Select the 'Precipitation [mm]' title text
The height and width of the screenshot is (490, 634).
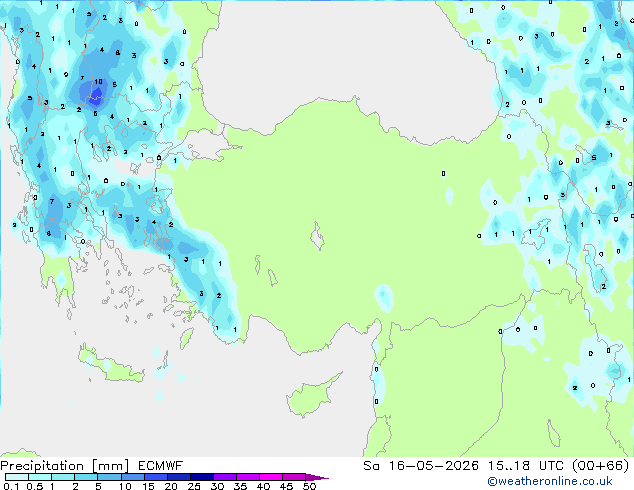point(64,466)
